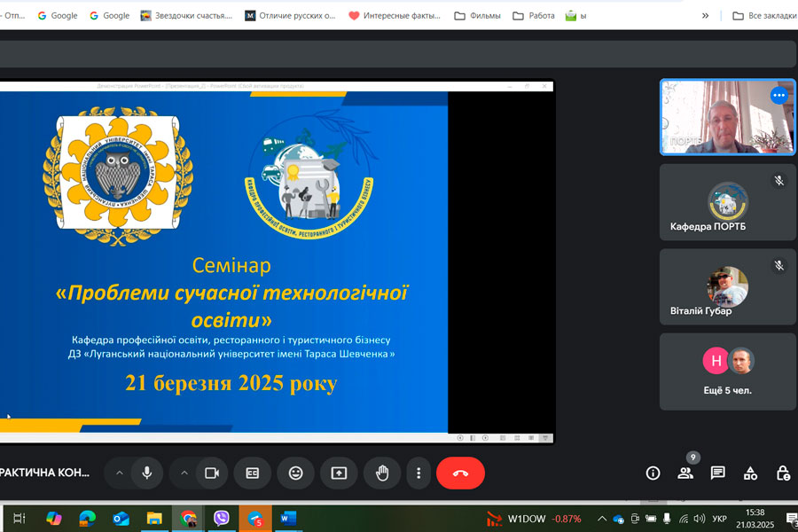798x532 pixels.
Task: Mute the microphone in the call bar
Action: pyautogui.click(x=147, y=473)
